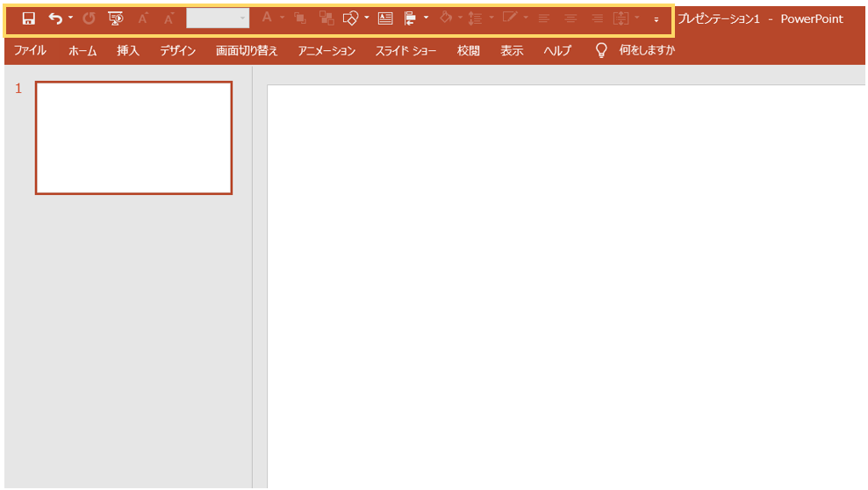Open the Undo history dropdown arrow
The image size is (868, 490).
pyautogui.click(x=70, y=18)
